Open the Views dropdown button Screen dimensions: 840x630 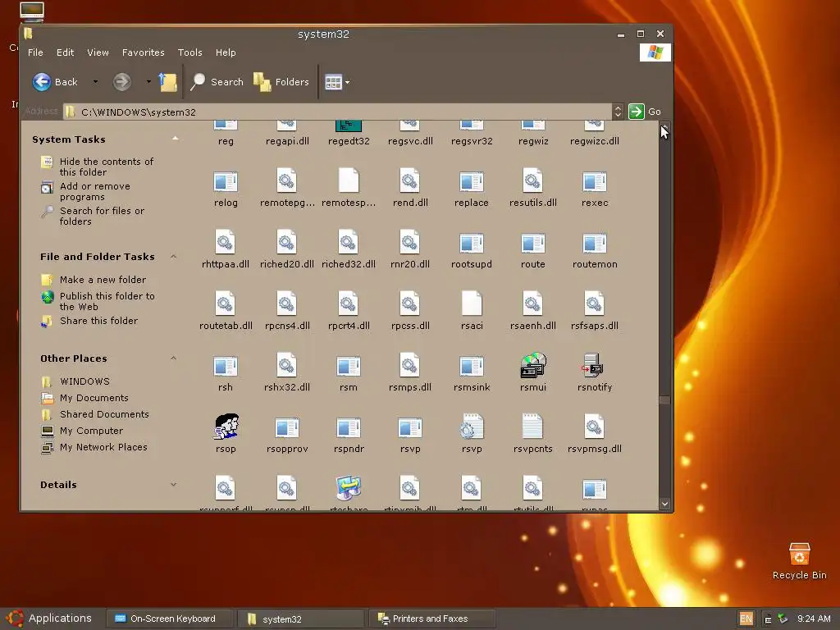(x=337, y=82)
